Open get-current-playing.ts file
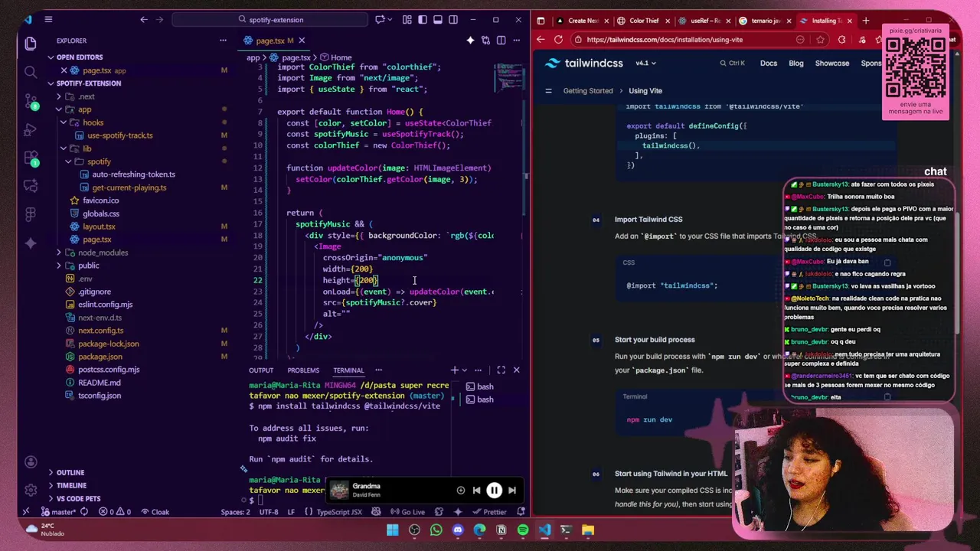The width and height of the screenshot is (980, 551). point(129,187)
